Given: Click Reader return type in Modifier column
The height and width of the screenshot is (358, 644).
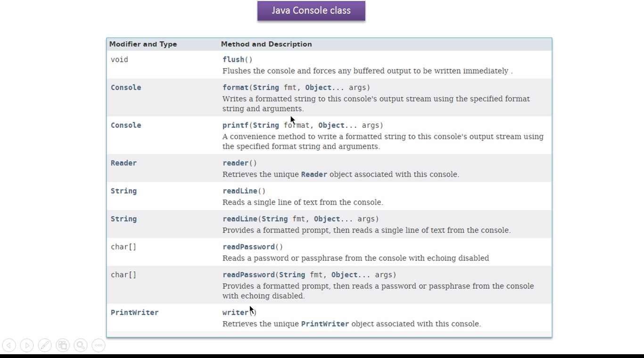Looking at the screenshot, I should coord(124,163).
